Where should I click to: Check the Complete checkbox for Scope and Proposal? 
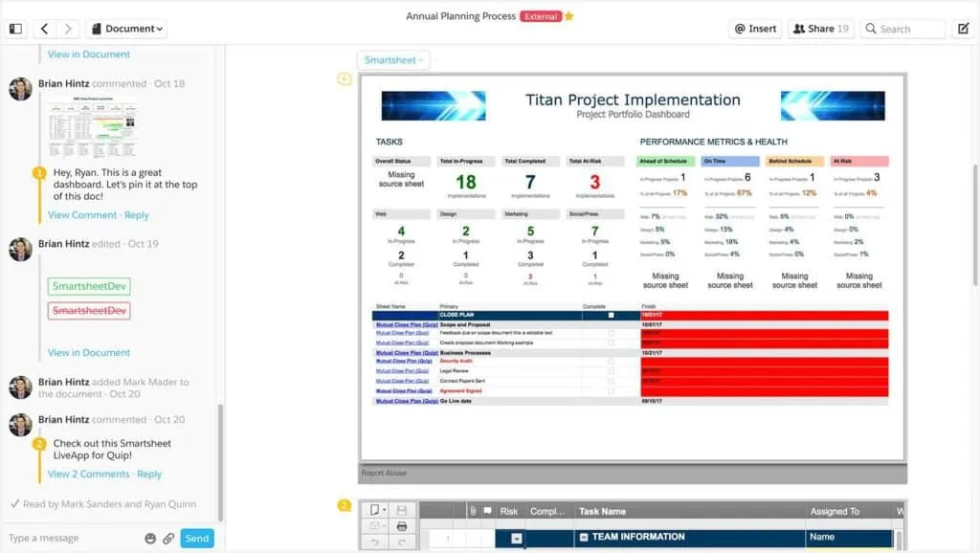(x=611, y=325)
